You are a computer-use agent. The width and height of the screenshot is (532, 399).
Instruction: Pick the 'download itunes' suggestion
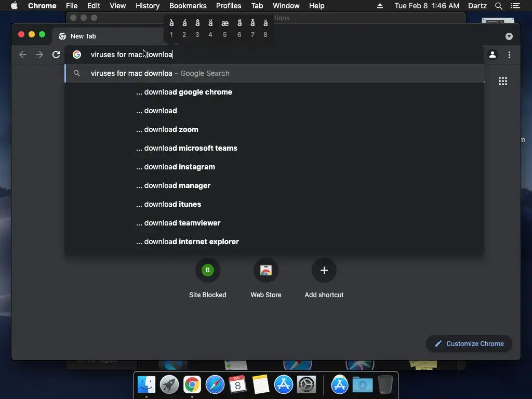click(274, 204)
